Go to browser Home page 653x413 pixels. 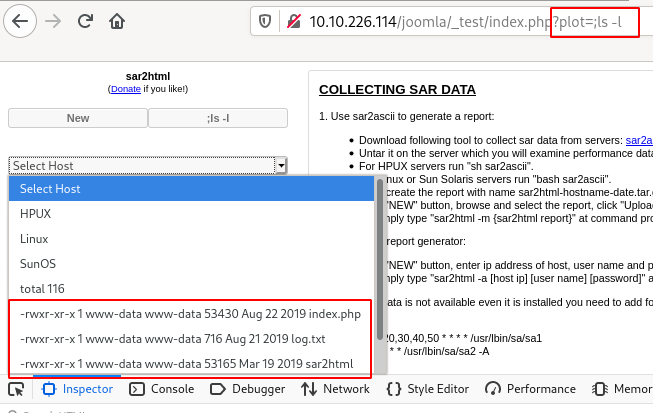pyautogui.click(x=117, y=20)
